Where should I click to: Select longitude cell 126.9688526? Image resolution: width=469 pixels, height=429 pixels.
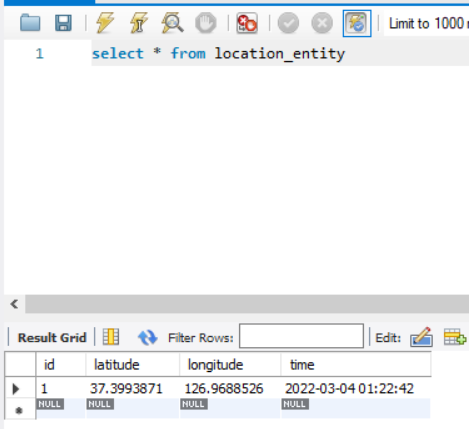click(230, 388)
